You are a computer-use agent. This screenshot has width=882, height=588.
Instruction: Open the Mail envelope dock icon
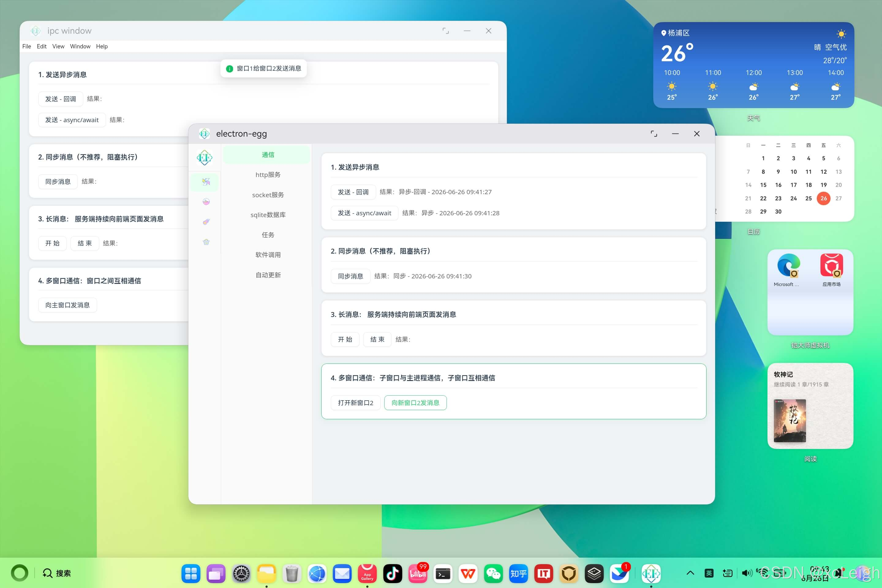pyautogui.click(x=342, y=573)
